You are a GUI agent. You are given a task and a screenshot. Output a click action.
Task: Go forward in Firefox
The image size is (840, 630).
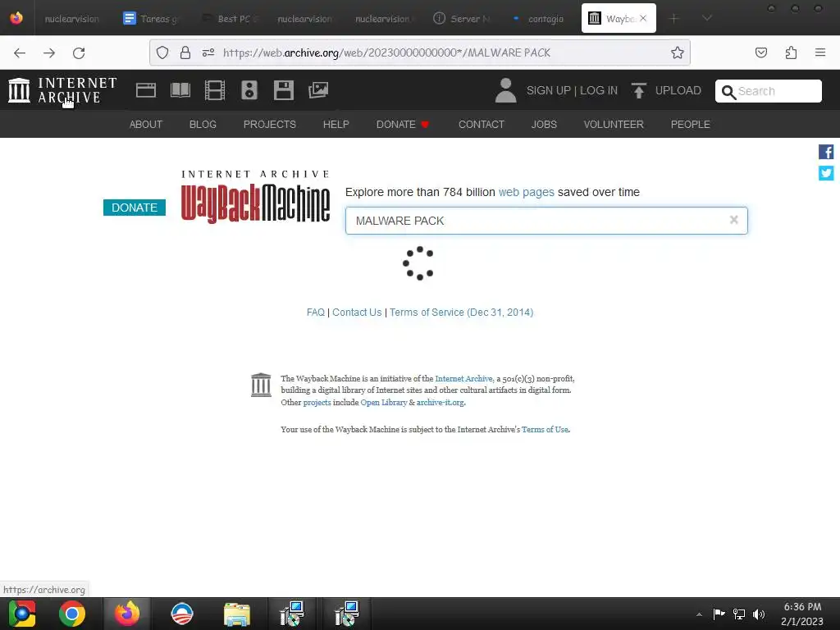49,52
